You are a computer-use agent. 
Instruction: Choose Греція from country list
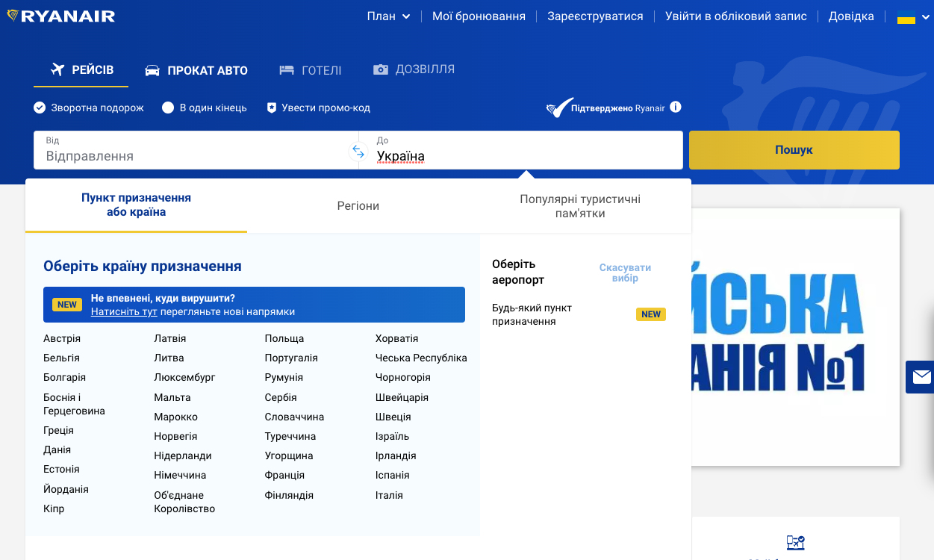(x=58, y=430)
